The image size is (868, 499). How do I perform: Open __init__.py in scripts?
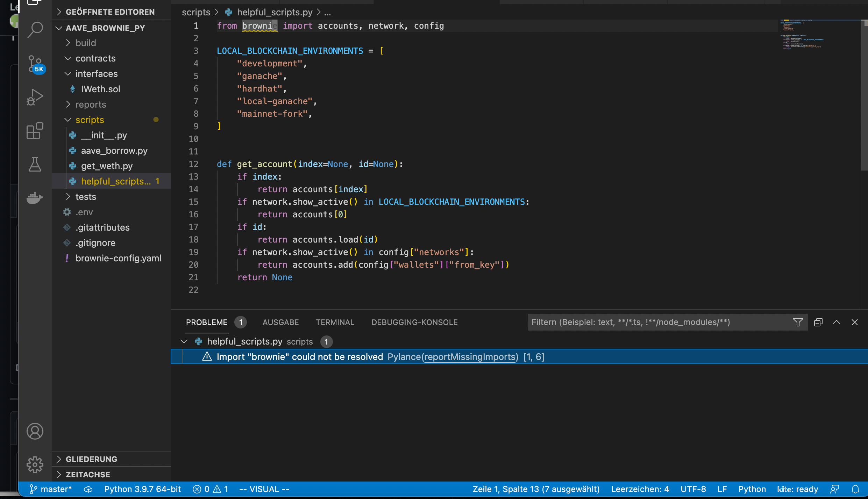click(111, 135)
